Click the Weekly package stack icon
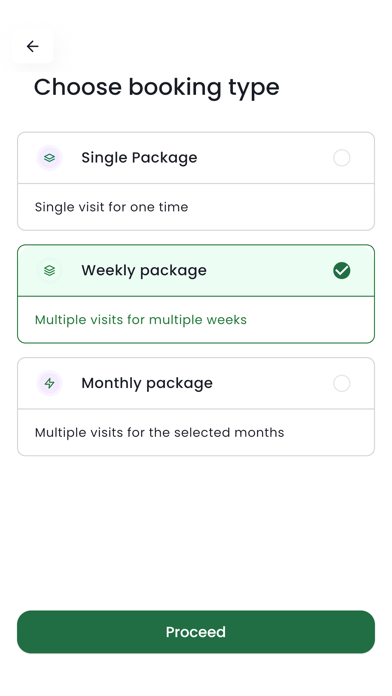 coord(49,270)
